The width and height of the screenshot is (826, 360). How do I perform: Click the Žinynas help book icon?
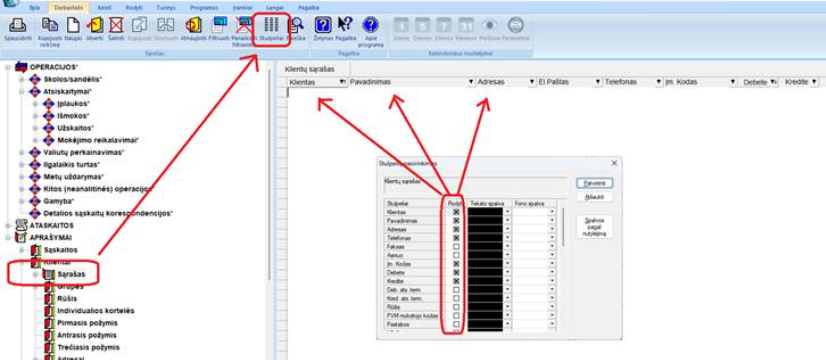[x=322, y=25]
